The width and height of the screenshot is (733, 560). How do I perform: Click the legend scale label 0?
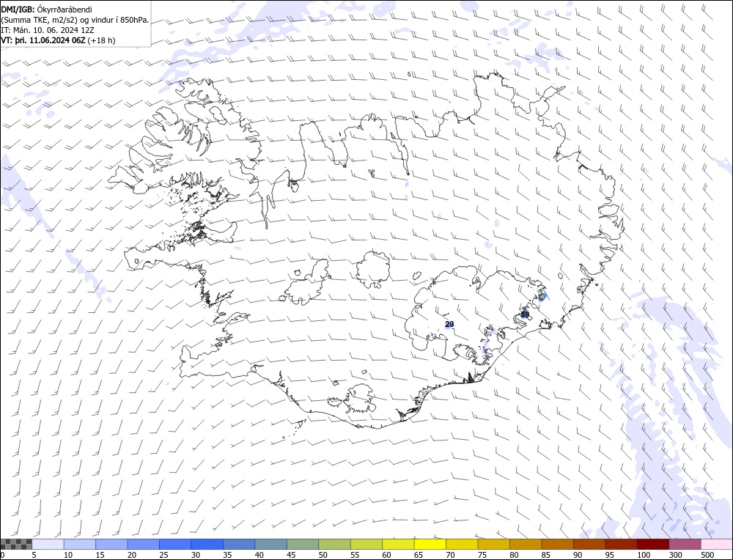(2, 555)
